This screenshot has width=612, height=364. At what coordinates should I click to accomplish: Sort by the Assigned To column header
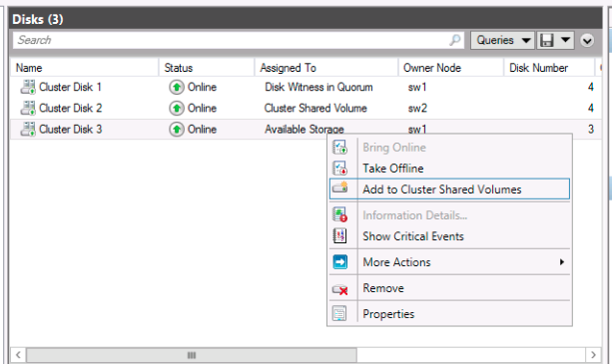(326, 68)
